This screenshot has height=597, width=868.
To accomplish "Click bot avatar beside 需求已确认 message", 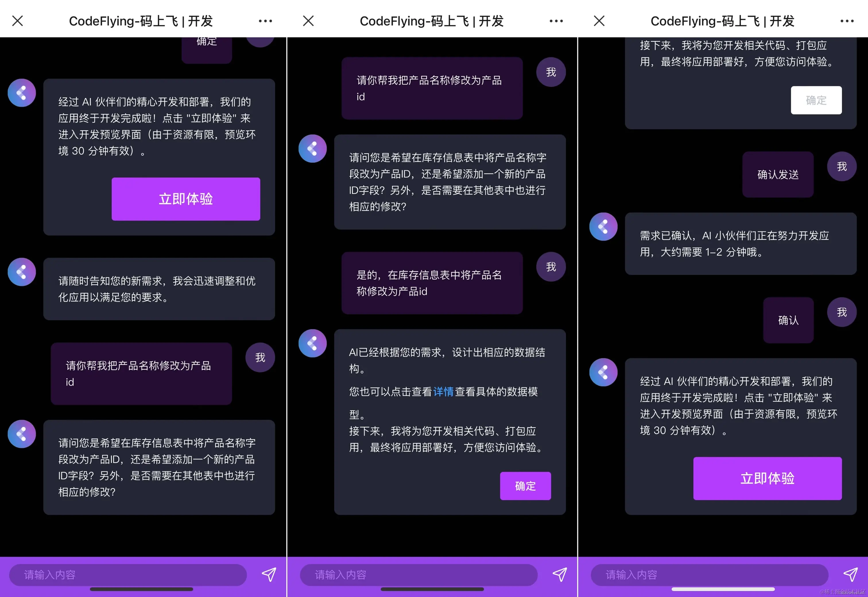I will point(603,227).
